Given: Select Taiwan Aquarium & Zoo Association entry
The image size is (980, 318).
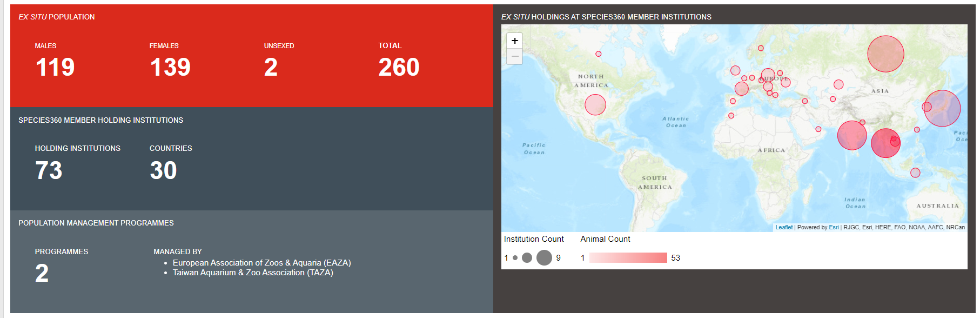Looking at the screenshot, I should 253,273.
